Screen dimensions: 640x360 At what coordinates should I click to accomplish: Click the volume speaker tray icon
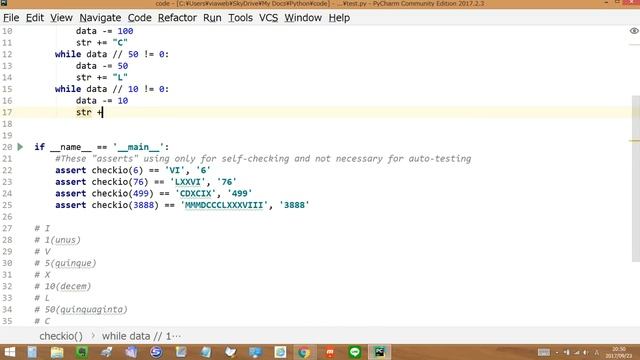(586, 352)
